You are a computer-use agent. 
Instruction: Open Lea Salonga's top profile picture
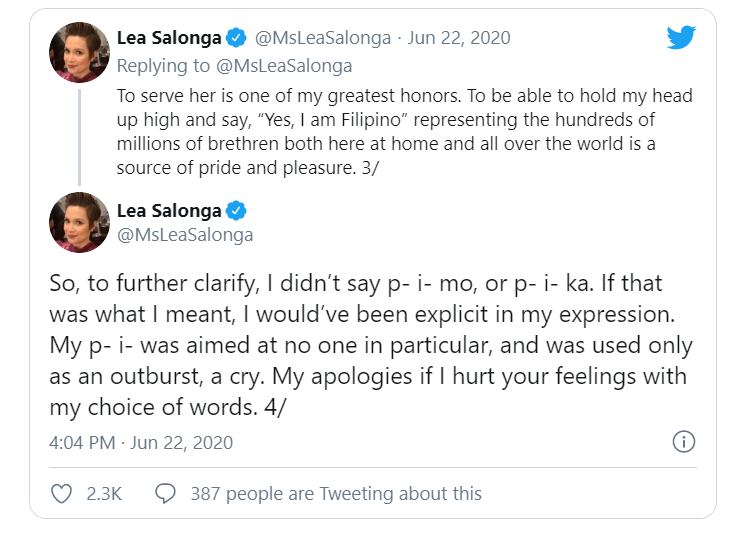[x=79, y=52]
